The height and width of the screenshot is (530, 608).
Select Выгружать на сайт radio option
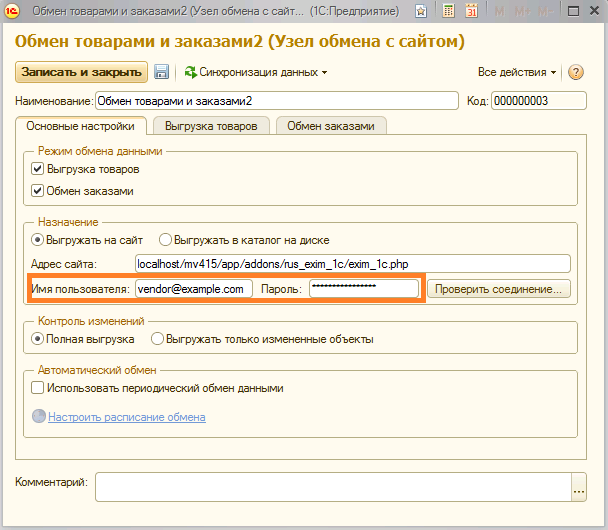click(x=37, y=240)
